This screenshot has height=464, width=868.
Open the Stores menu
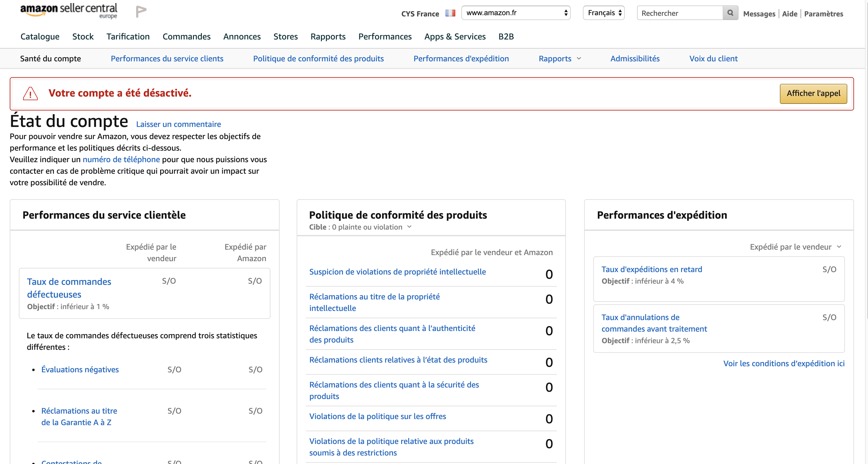[285, 36]
